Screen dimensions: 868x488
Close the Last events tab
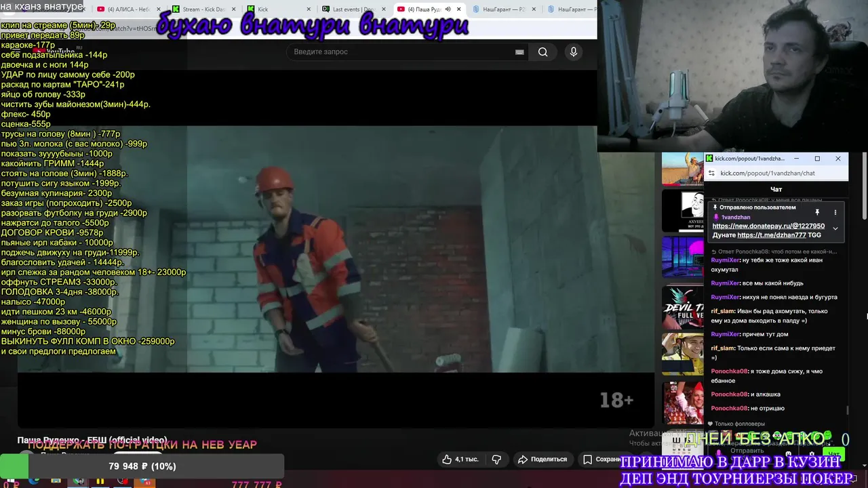pos(384,9)
